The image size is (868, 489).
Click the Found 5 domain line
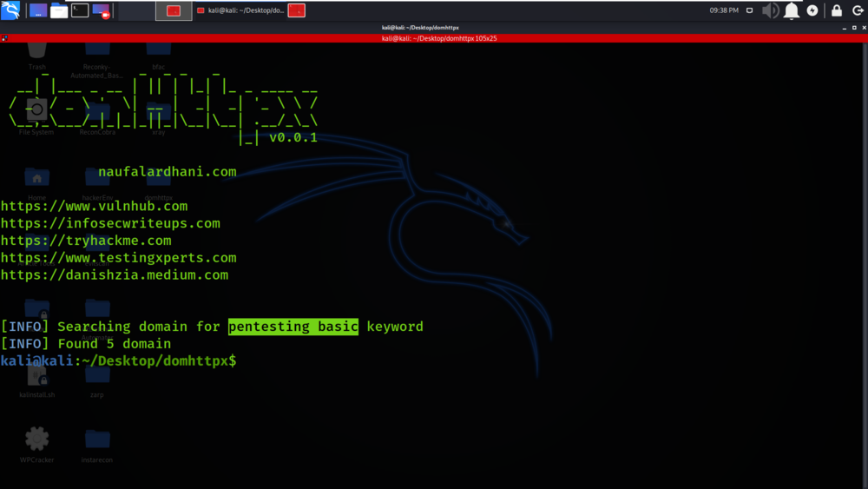86,343
